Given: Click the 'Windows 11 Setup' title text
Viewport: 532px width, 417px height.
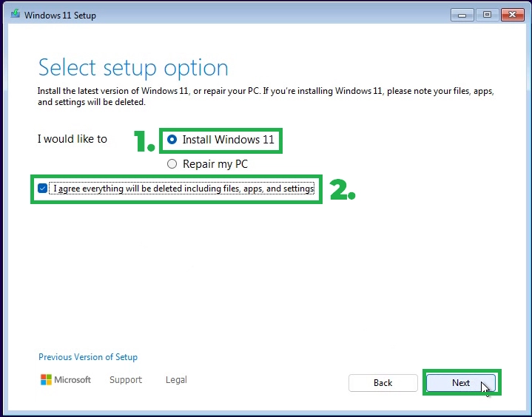Looking at the screenshot, I should pyautogui.click(x=60, y=16).
